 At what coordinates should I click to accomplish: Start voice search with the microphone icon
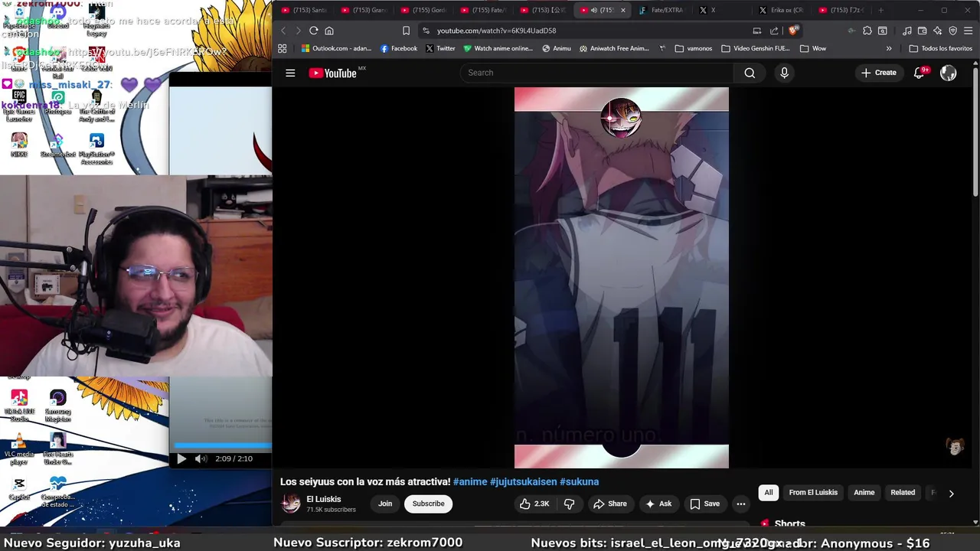pyautogui.click(x=784, y=73)
